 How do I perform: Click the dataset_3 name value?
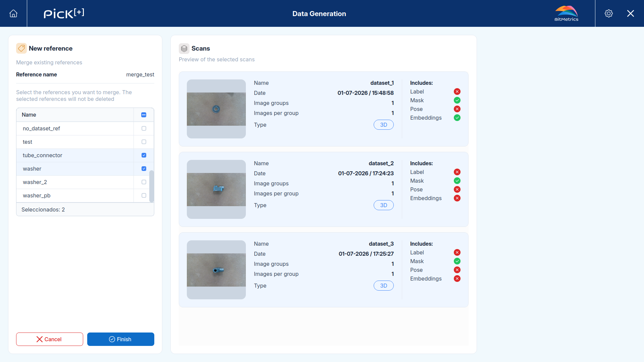tap(381, 244)
